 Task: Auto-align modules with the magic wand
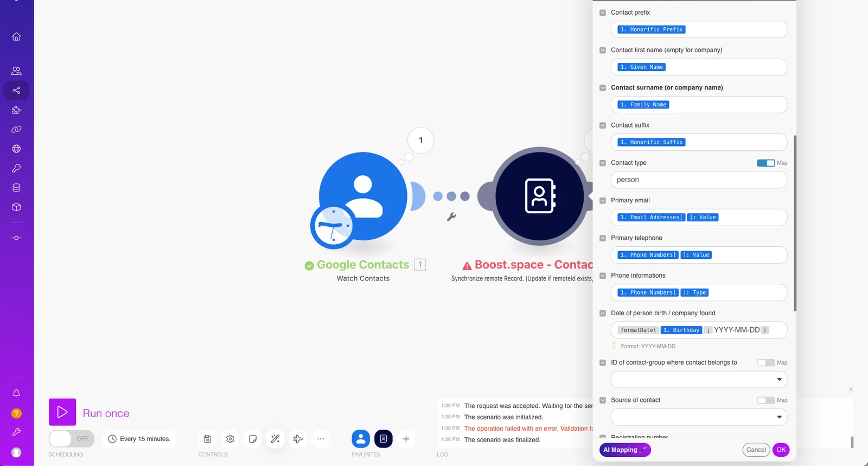tap(276, 439)
